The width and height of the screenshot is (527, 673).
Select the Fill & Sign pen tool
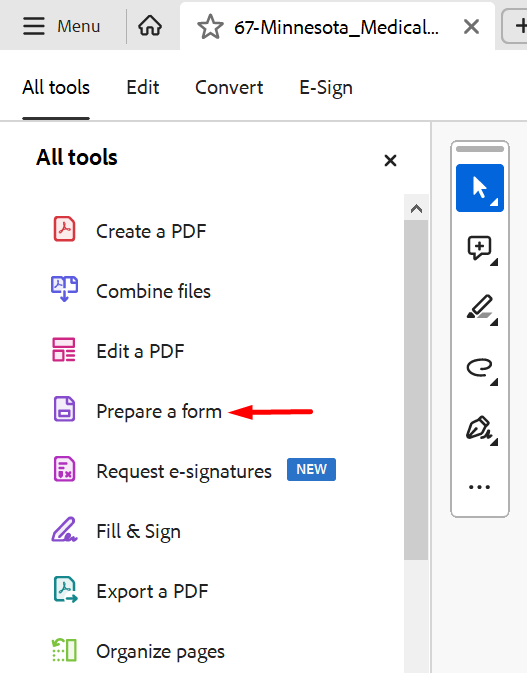pyautogui.click(x=480, y=428)
